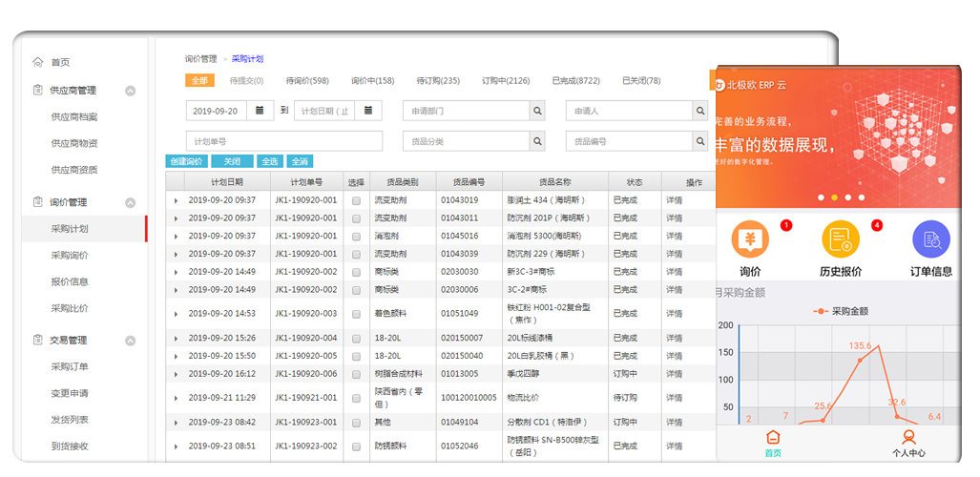Screen dimensions: 980x477
Task: Open 详情 link for 消泡剂 5300 row
Action: pos(674,237)
